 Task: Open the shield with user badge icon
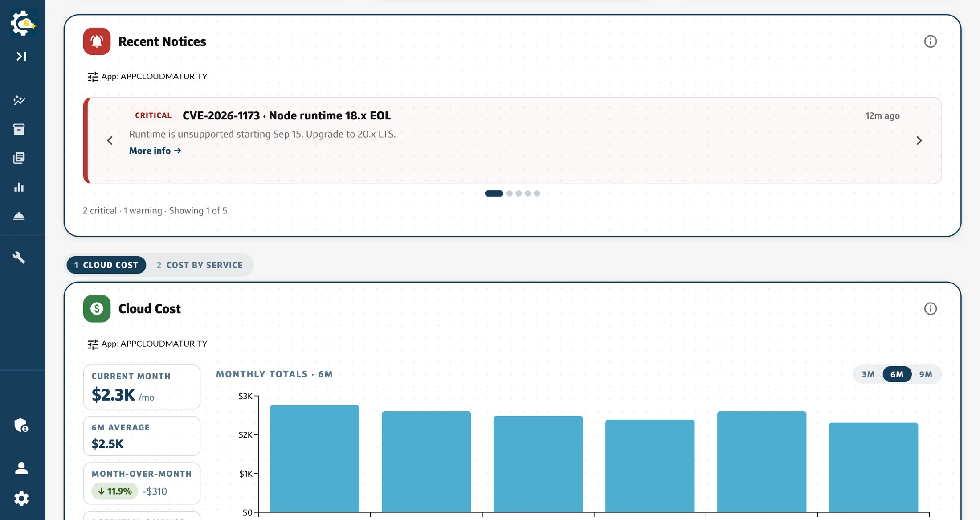tap(21, 425)
